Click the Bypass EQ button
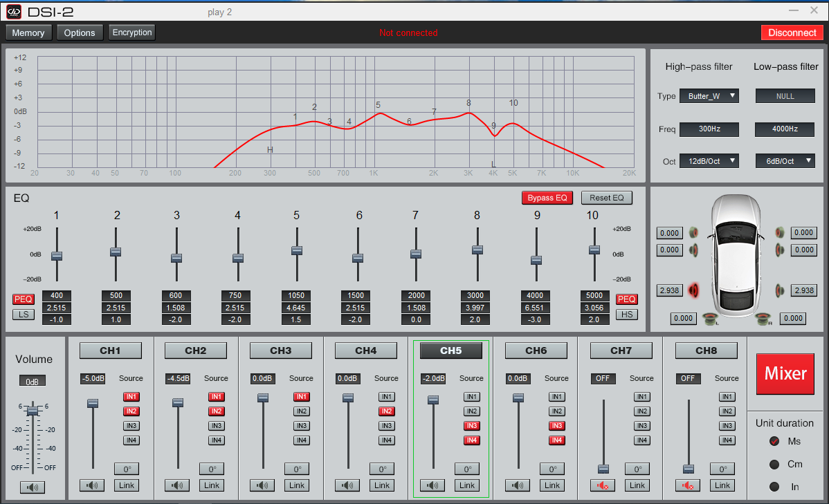 547,198
